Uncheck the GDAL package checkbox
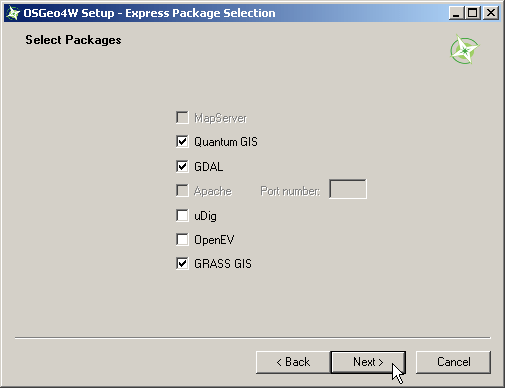 click(182, 166)
